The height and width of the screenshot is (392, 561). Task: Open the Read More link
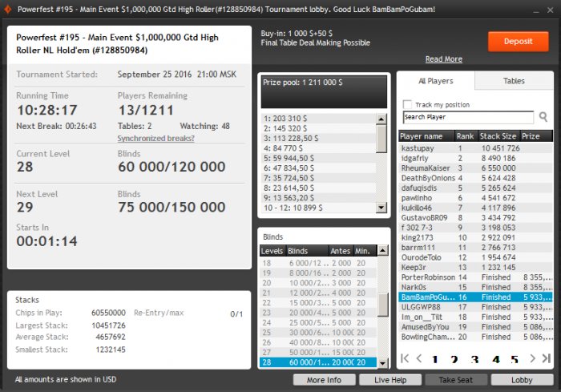click(x=444, y=59)
